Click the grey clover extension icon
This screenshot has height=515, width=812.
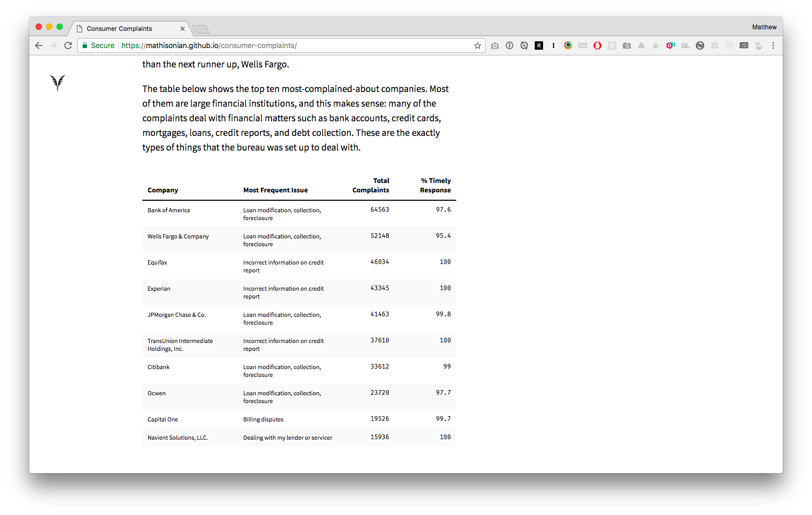click(x=641, y=45)
